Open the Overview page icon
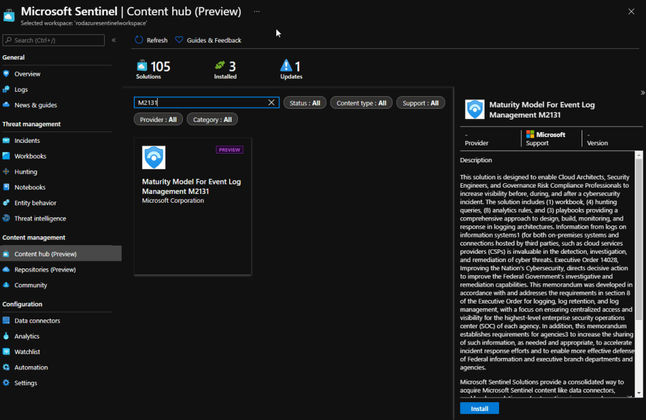646x420 pixels. tap(6, 74)
